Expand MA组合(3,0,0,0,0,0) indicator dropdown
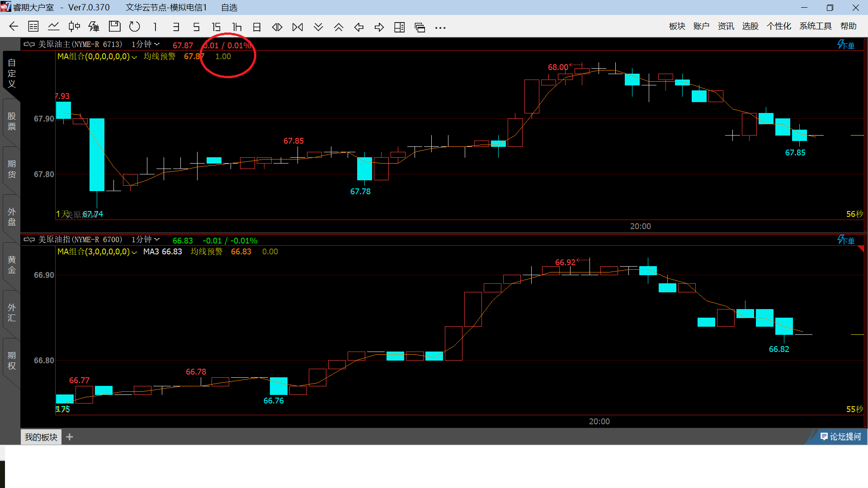The width and height of the screenshot is (868, 488). point(134,252)
